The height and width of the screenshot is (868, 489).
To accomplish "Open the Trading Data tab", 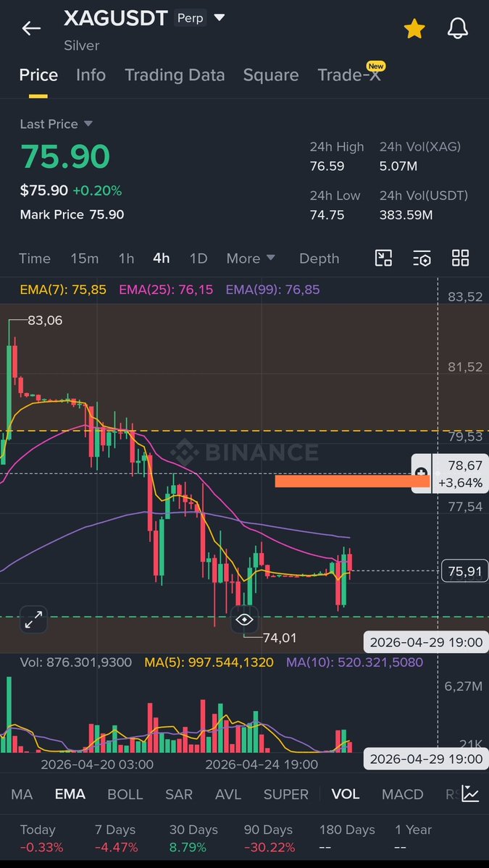I will pos(175,75).
